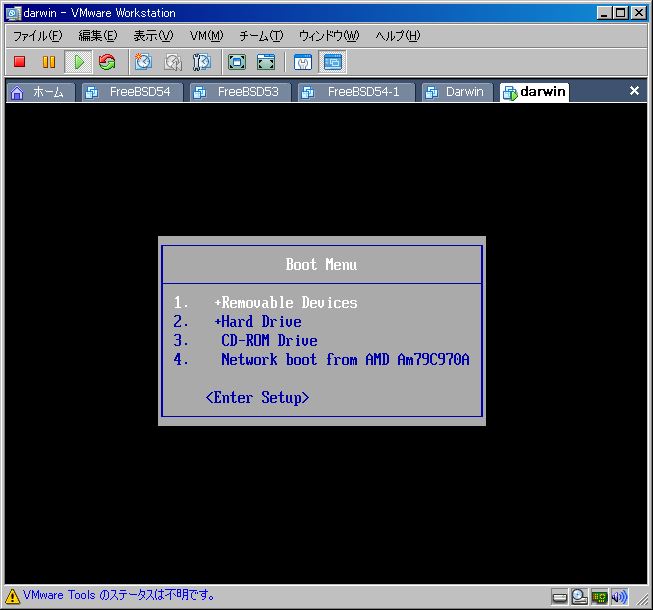Viewport: 653px width, 610px height.
Task: Click the CD-ROM device status icon
Action: [579, 597]
